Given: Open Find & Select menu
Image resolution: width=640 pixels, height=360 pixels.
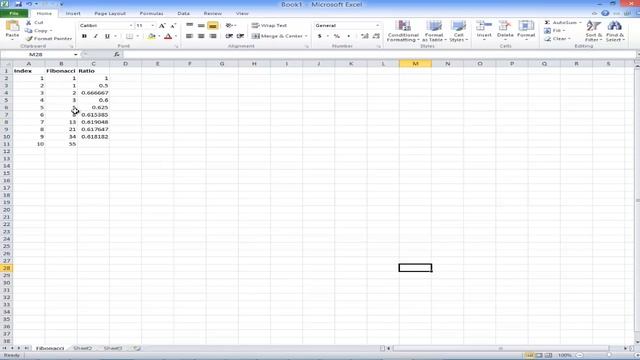Looking at the screenshot, I should click(615, 31).
